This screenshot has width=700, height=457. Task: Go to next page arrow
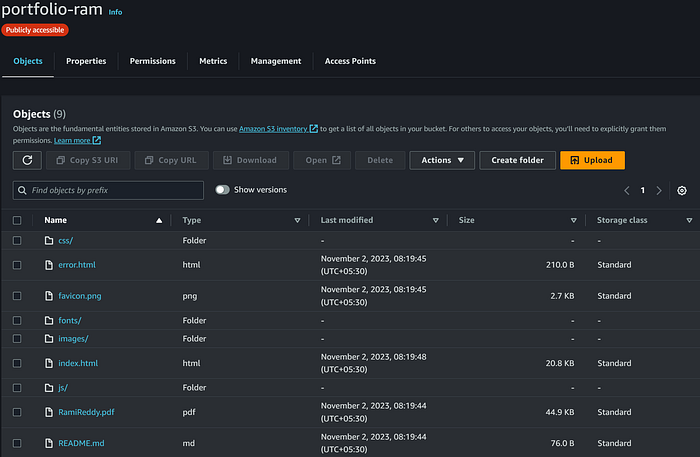point(659,191)
